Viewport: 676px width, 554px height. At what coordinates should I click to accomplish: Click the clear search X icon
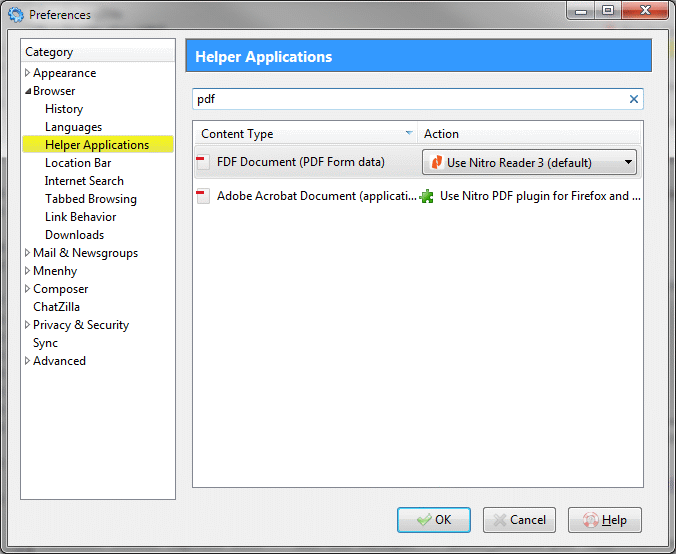click(x=633, y=99)
